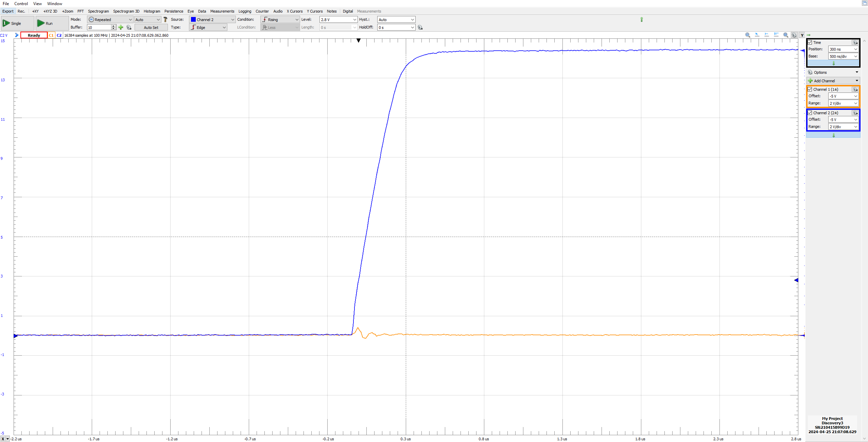Open the Type Edge dropdown
Screen dimensions: 868x442
(x=208, y=27)
